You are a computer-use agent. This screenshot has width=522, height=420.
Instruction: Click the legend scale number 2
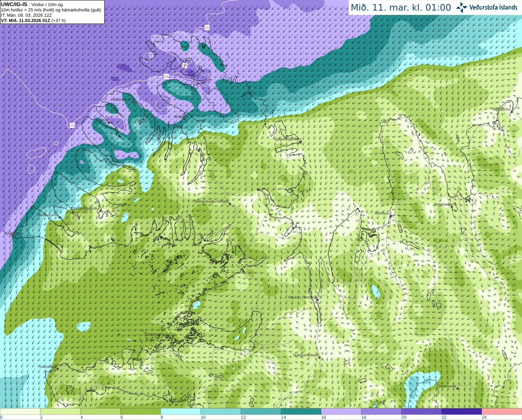pos(41,418)
